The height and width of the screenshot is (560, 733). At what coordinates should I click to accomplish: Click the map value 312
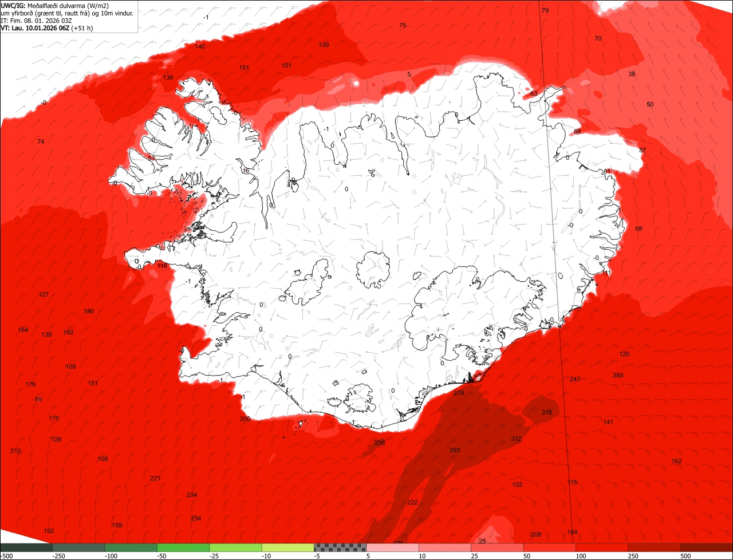click(x=516, y=439)
